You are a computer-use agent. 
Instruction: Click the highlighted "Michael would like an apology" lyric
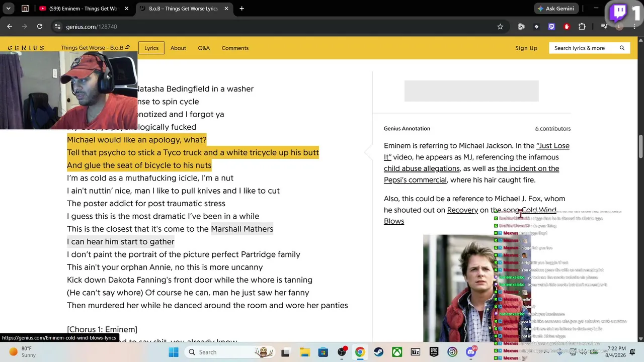tap(136, 140)
